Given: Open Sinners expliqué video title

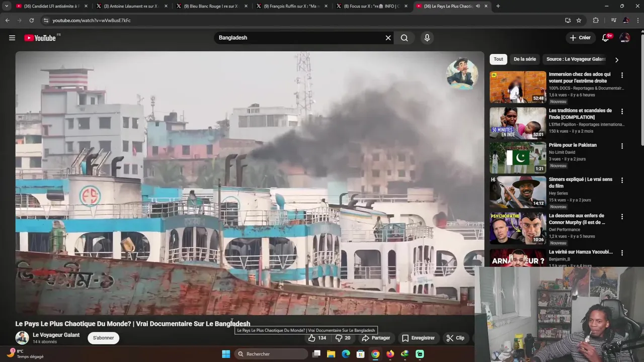Looking at the screenshot, I should (581, 183).
